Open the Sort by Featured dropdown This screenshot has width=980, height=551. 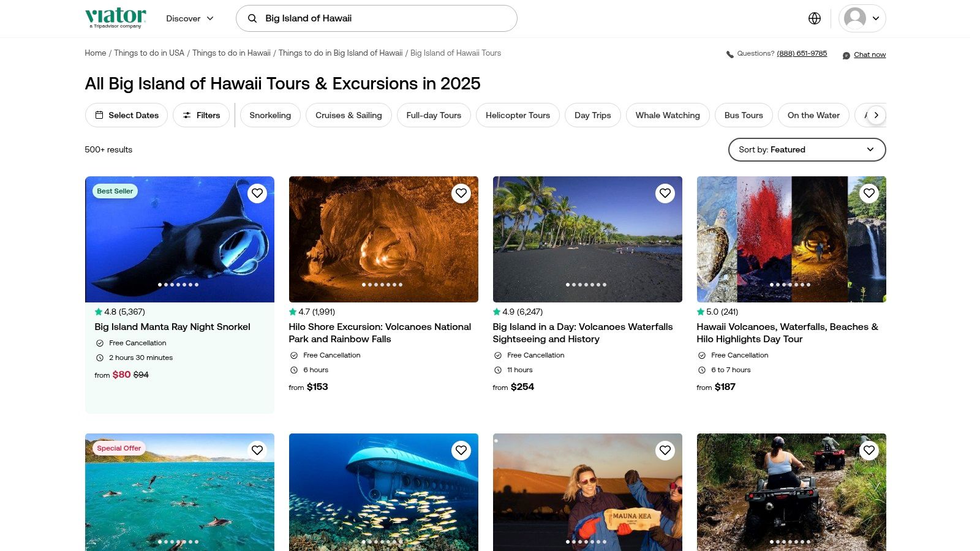tap(807, 149)
